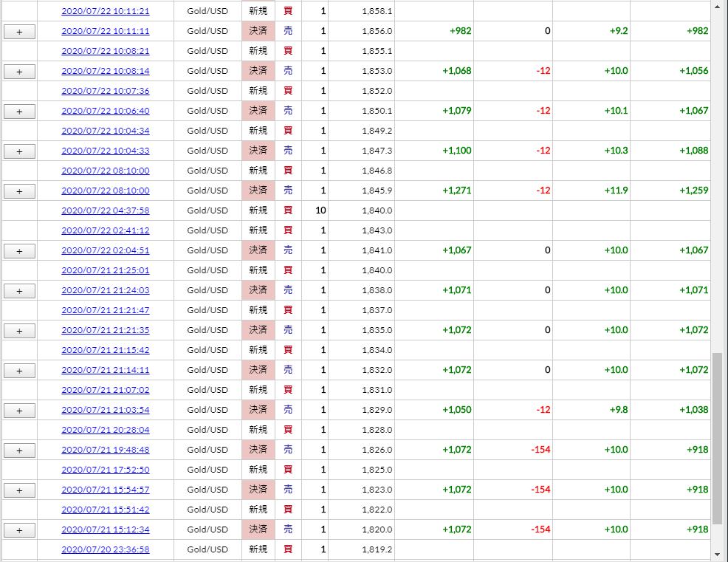Expand the 2020/07/21 15:12:34 settlement row

point(19,530)
